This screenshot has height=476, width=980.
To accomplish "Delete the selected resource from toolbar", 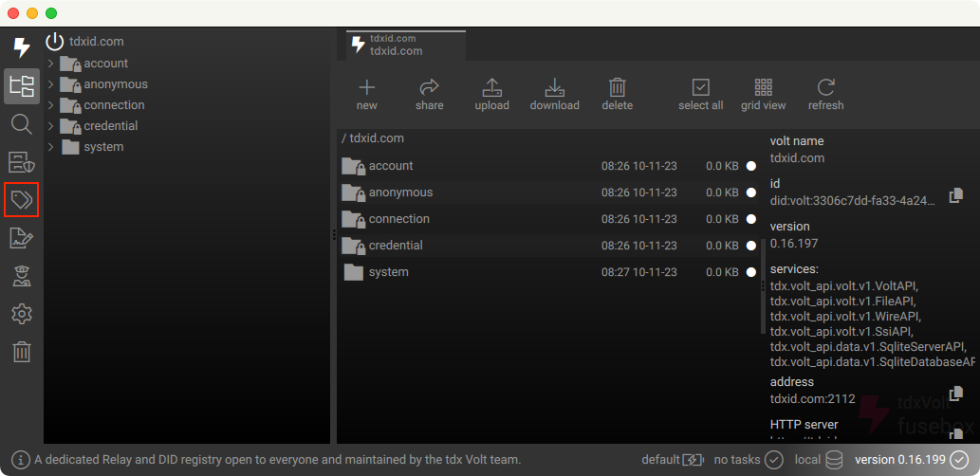I will [618, 95].
